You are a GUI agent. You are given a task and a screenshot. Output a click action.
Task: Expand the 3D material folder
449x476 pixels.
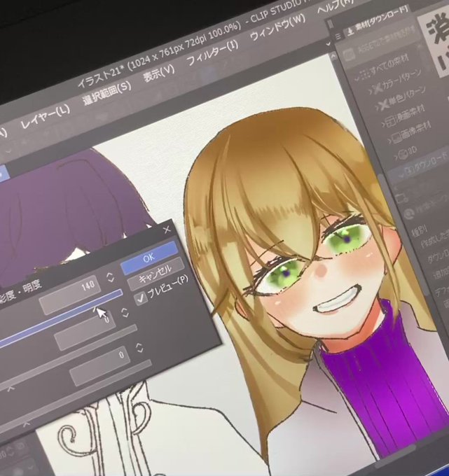[x=396, y=157]
